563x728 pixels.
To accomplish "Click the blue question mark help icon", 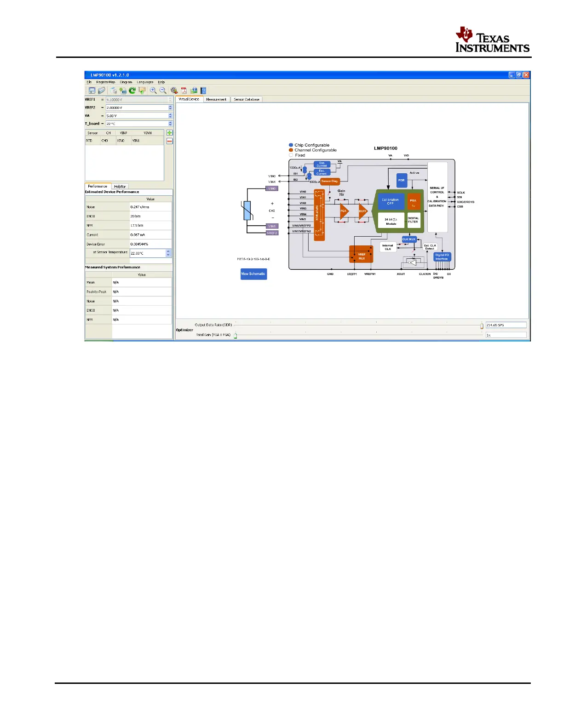I will click(203, 91).
